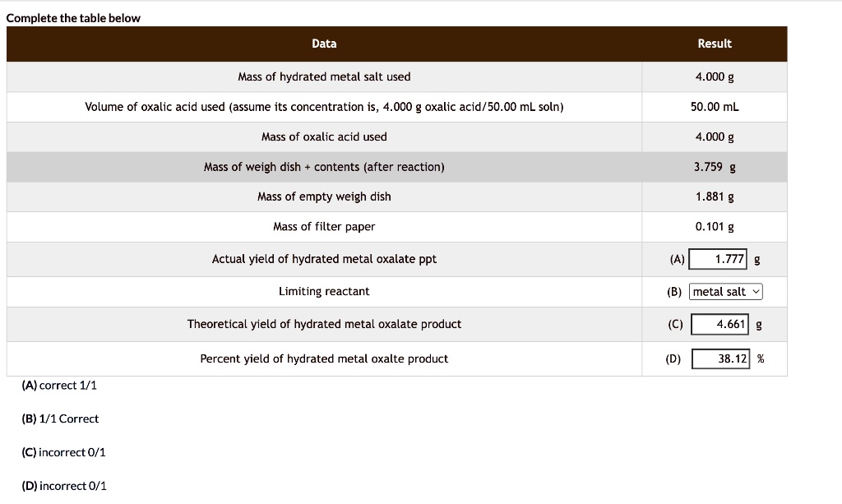842x504 pixels.
Task: Click the Mass of filter paper row
Action: [x=324, y=226]
